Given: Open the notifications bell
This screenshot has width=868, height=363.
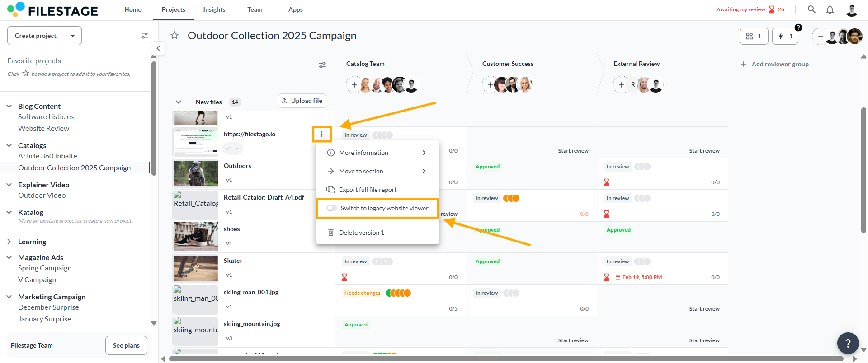Looking at the screenshot, I should 830,9.
